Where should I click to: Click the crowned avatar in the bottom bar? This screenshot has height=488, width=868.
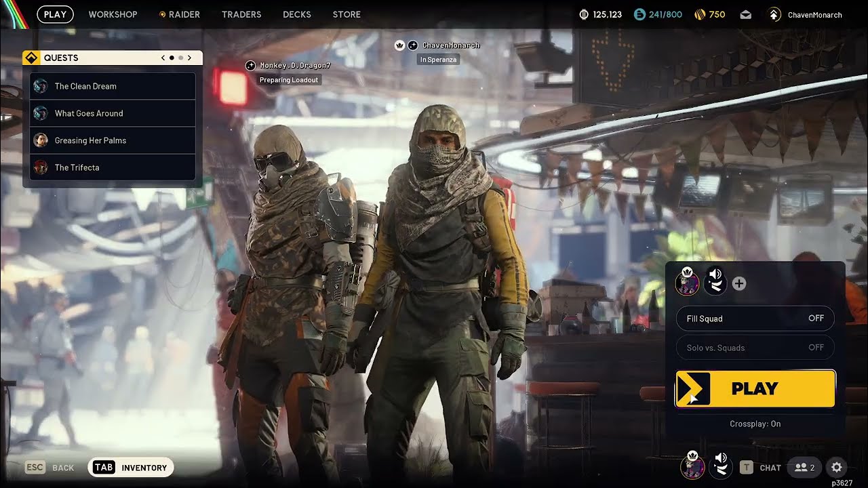pos(692,466)
